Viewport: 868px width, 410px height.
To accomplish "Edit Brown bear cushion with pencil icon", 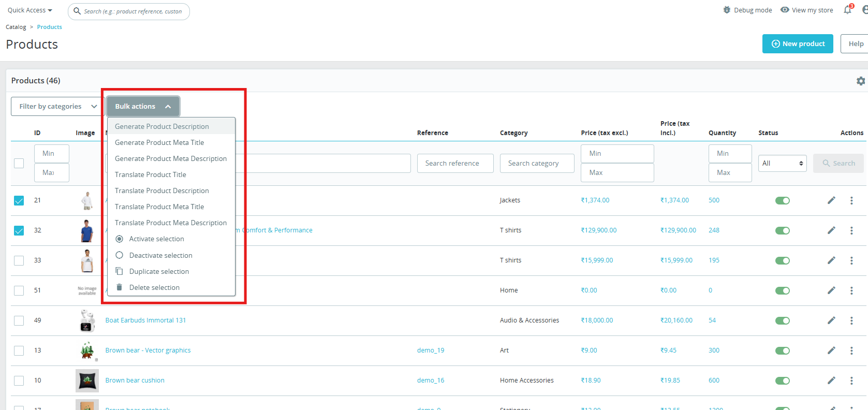I will pos(831,380).
